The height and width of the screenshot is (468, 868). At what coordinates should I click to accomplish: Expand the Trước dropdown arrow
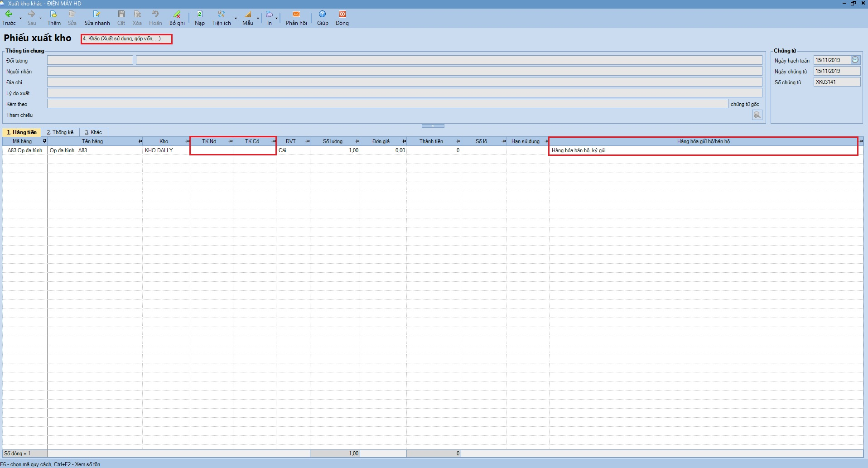pos(20,18)
